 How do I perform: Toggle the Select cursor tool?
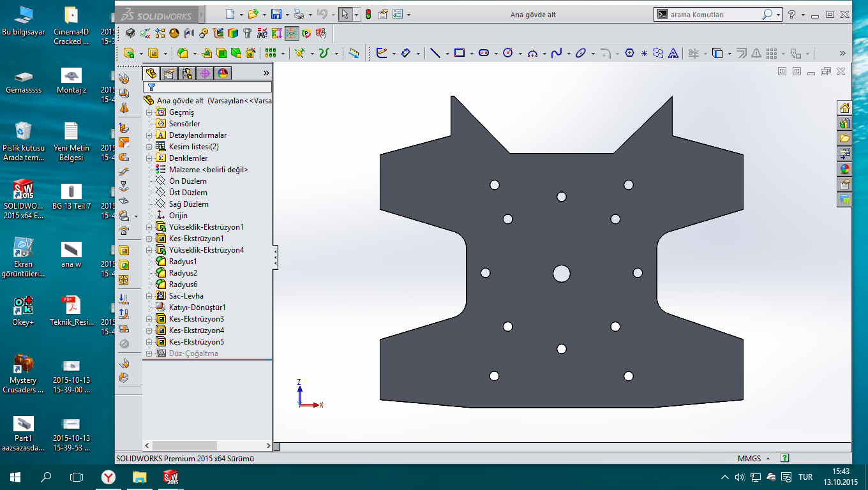(x=345, y=14)
